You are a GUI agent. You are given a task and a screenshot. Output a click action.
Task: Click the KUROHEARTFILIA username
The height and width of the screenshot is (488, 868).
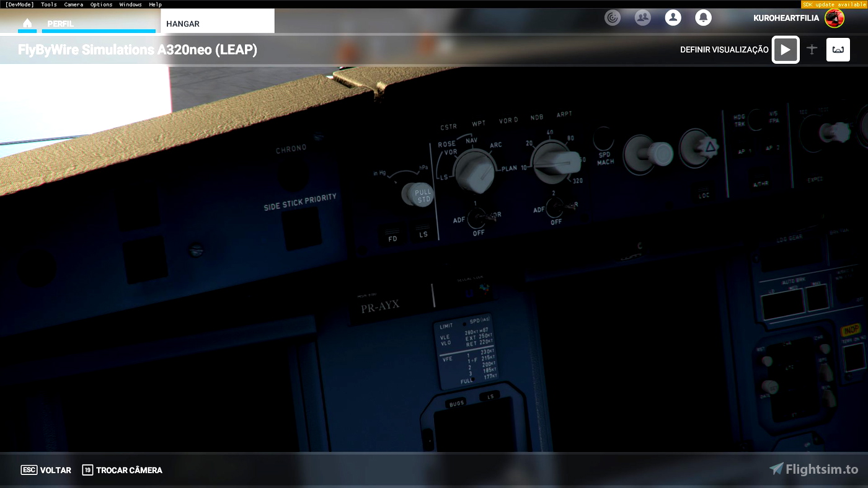tap(786, 18)
